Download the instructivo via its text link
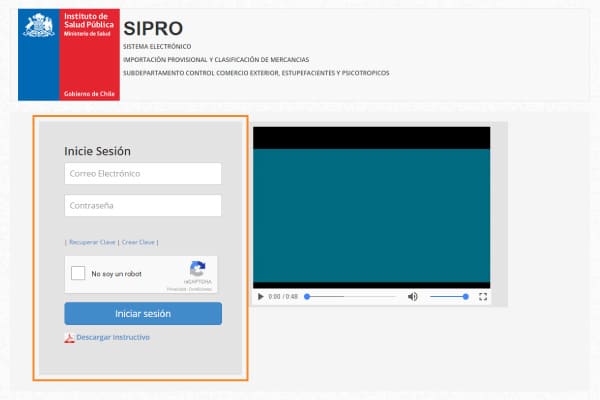The height and width of the screenshot is (400, 600). pos(113,338)
